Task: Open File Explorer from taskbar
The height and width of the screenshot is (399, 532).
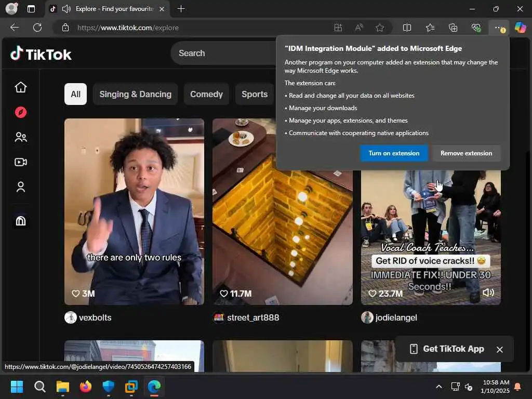Action: [62, 387]
